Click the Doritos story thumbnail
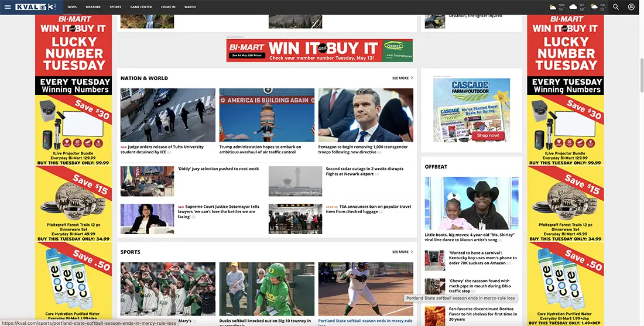This screenshot has height=326, width=644. coord(435,316)
